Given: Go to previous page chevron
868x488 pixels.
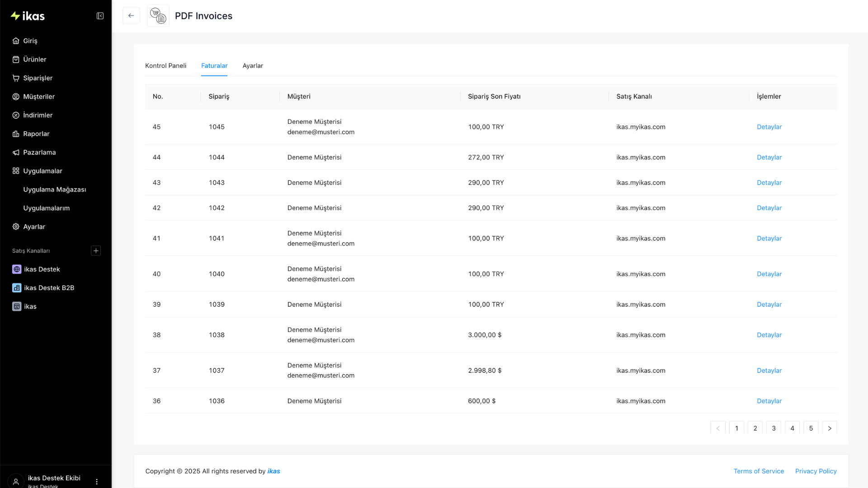Looking at the screenshot, I should [718, 428].
